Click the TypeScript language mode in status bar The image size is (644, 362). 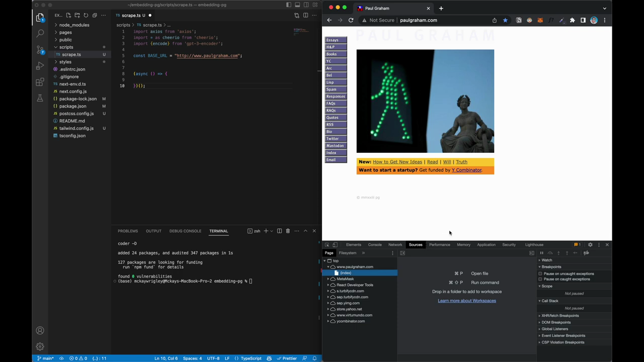point(251,358)
